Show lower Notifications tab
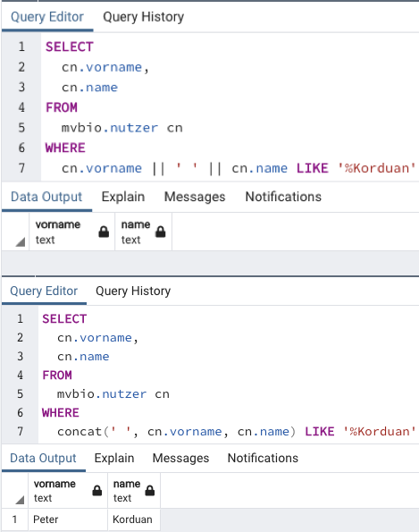This screenshot has height=532, width=419. coord(263,458)
